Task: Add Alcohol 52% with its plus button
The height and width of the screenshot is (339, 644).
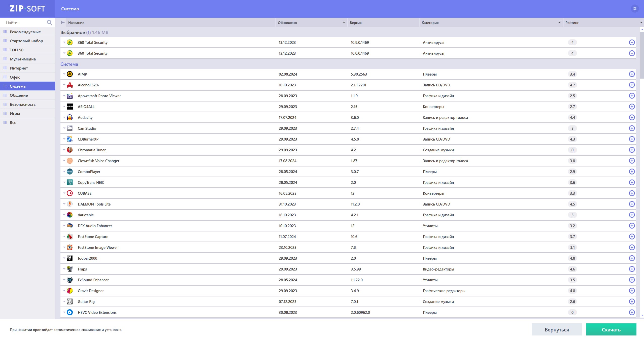Action: coord(632,85)
